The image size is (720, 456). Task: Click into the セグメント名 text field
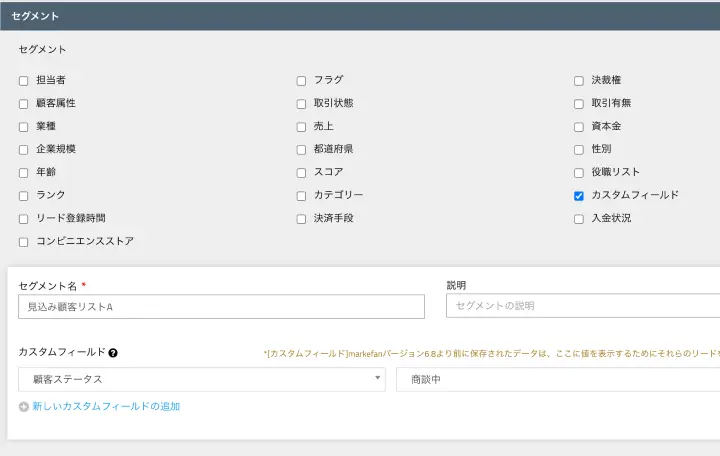pos(221,307)
